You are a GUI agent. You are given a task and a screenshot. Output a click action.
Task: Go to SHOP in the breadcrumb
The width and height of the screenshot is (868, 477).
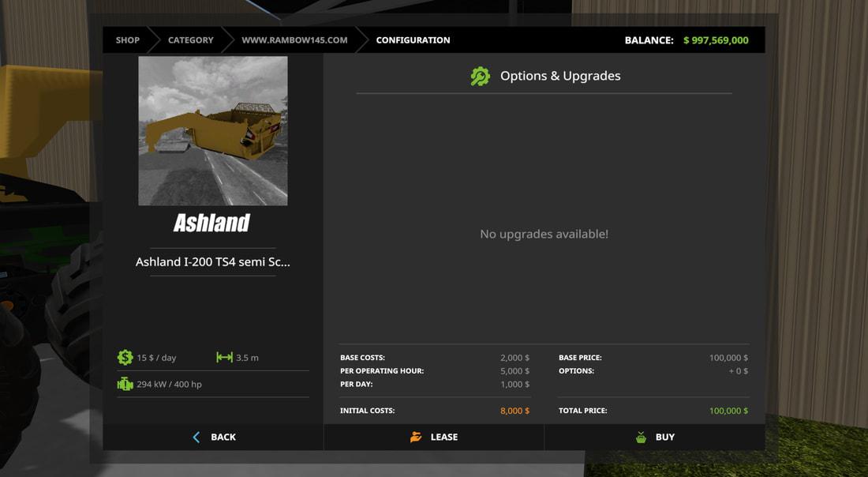pyautogui.click(x=127, y=40)
